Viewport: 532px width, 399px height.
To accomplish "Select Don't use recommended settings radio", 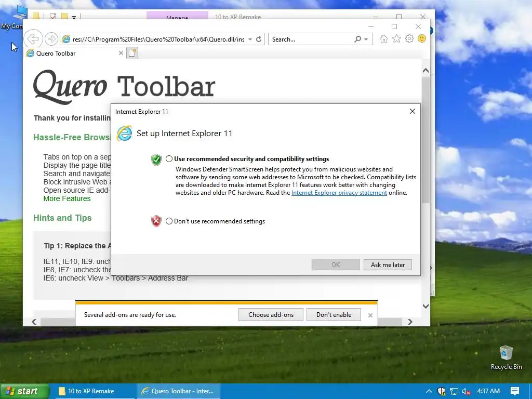I will (x=169, y=221).
